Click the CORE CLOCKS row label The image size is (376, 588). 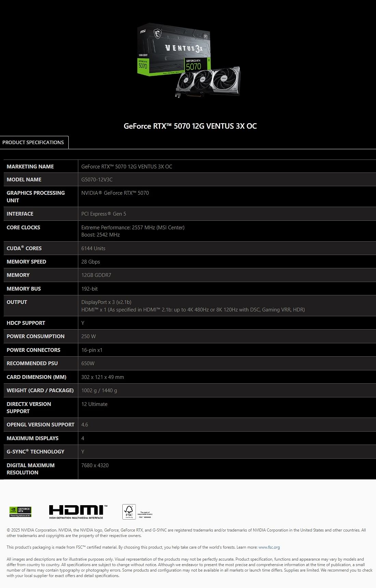pyautogui.click(x=23, y=228)
